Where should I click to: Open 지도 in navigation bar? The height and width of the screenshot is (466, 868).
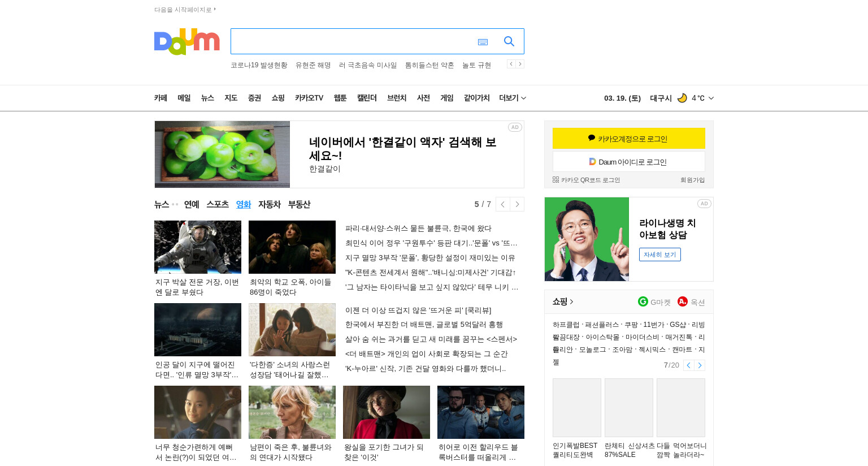click(231, 98)
